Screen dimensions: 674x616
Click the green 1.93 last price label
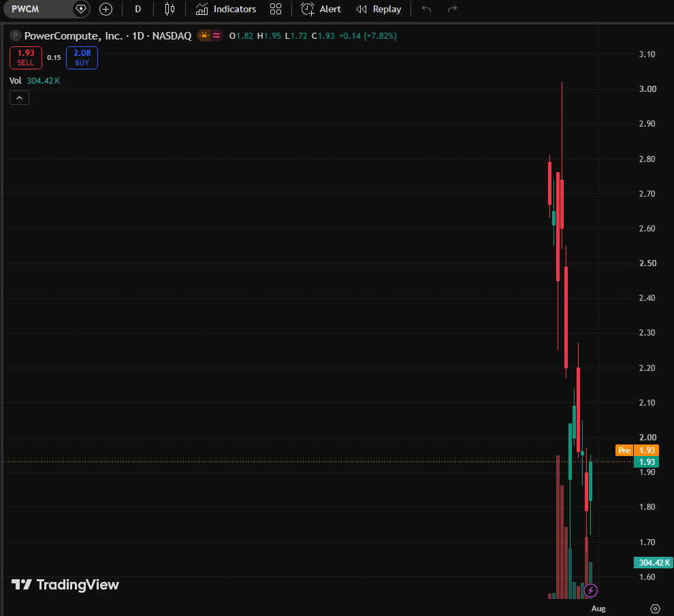[647, 461]
